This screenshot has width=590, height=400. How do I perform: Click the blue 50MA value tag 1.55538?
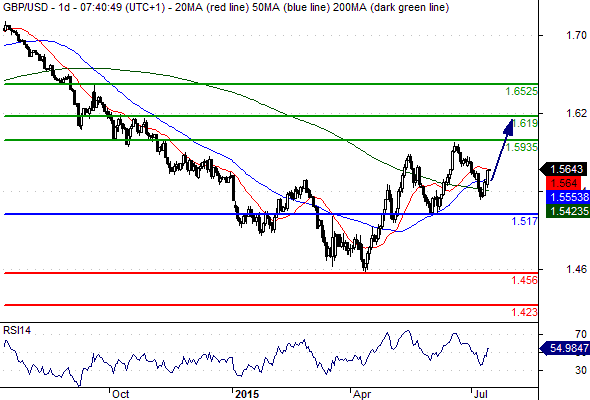pyautogui.click(x=567, y=197)
